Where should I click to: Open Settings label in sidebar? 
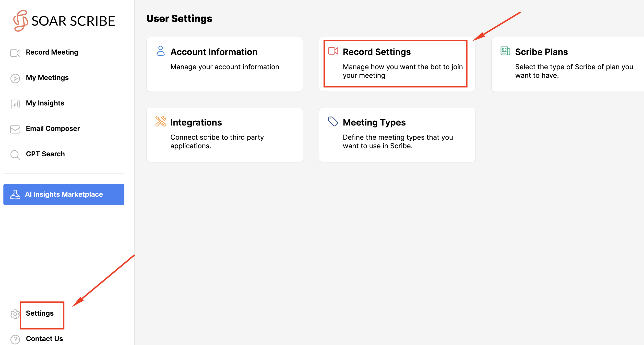tap(40, 313)
